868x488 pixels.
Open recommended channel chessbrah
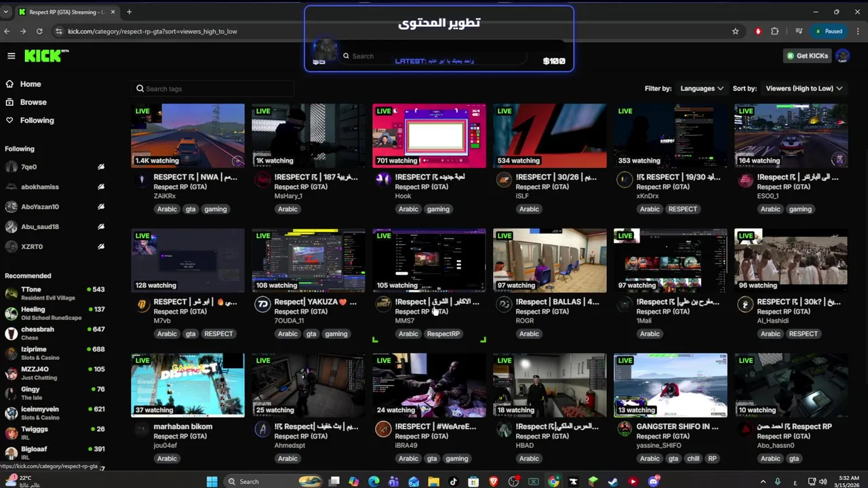coord(54,333)
